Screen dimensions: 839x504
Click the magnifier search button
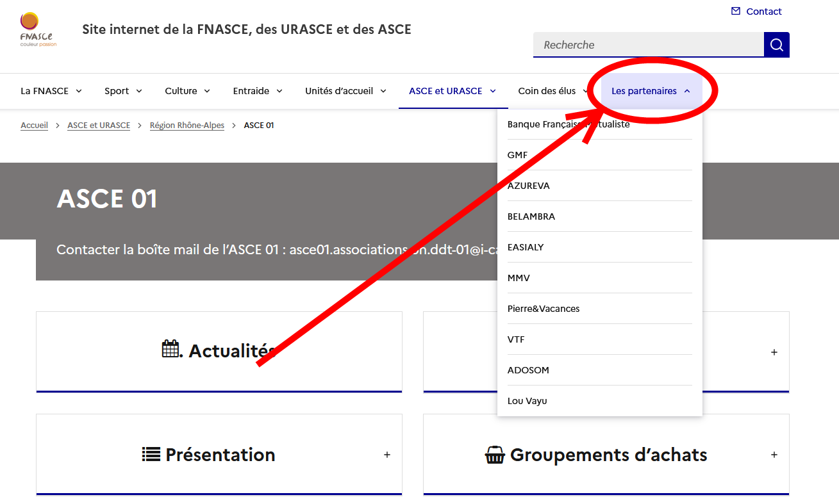click(x=777, y=45)
